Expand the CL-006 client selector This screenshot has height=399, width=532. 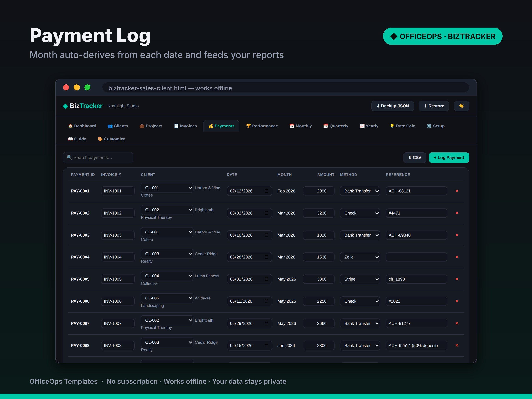click(x=167, y=298)
